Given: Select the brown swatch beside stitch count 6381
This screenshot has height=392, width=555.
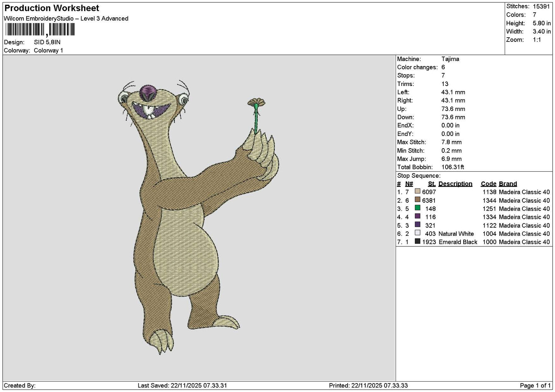Looking at the screenshot, I should click(417, 200).
